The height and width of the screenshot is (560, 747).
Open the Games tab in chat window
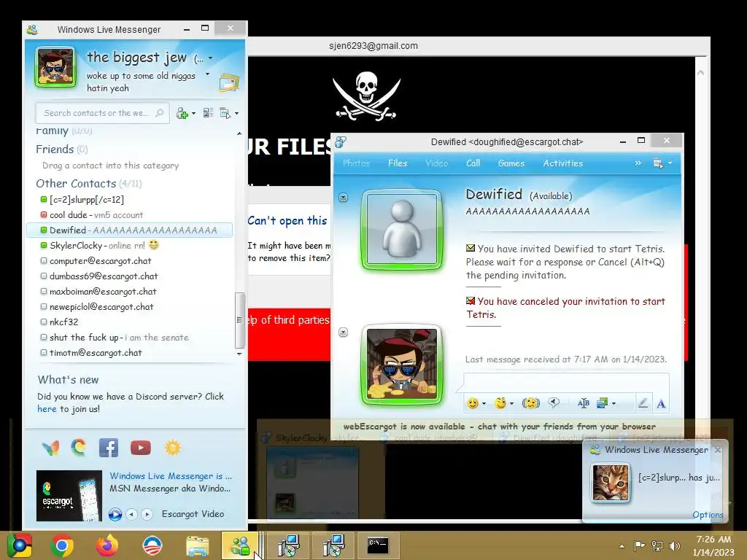pyautogui.click(x=511, y=163)
